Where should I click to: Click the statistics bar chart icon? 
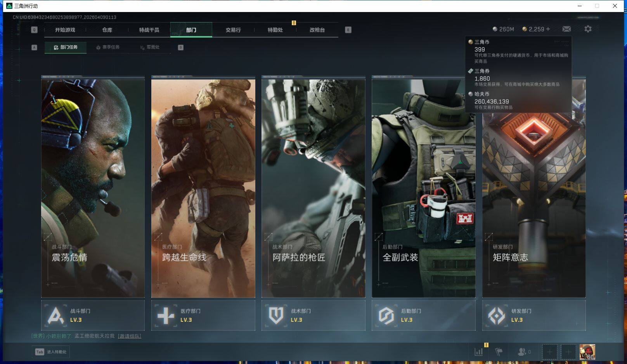(x=479, y=352)
